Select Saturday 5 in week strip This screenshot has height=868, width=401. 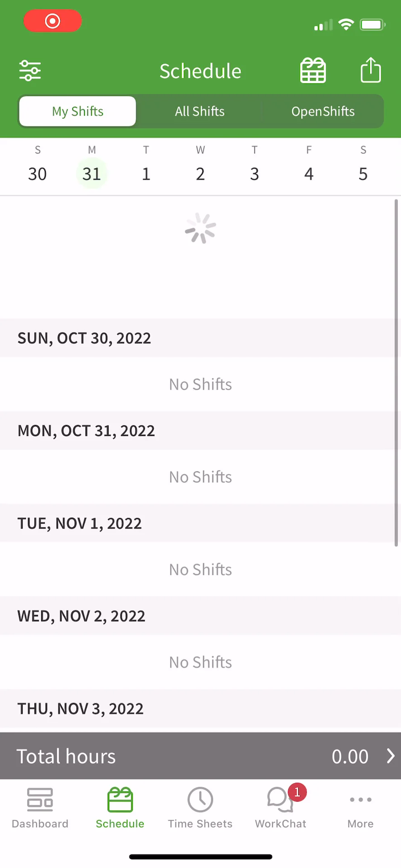click(363, 174)
